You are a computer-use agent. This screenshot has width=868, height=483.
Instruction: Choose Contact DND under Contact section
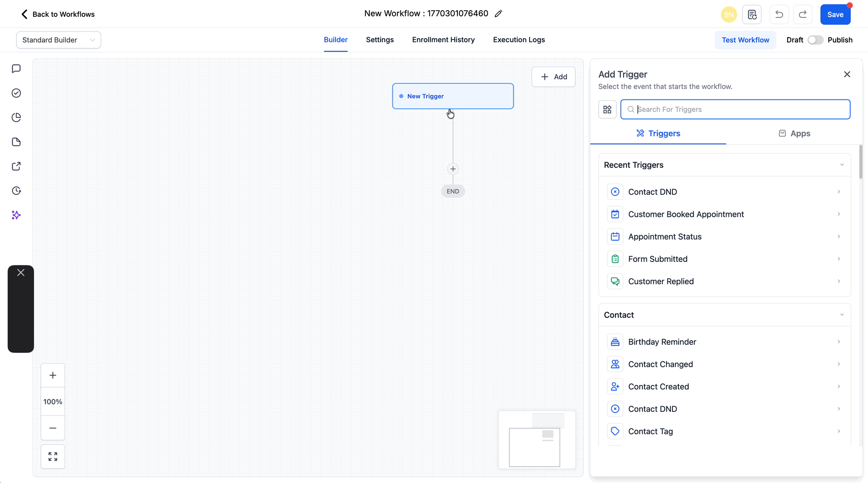724,409
